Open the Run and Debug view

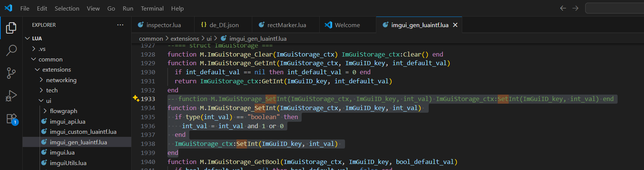(11, 96)
